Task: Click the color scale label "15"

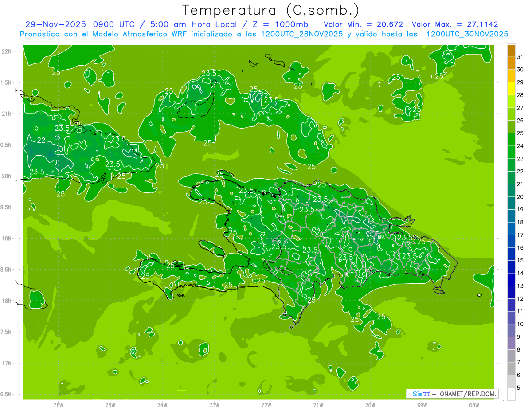Action: point(520,260)
